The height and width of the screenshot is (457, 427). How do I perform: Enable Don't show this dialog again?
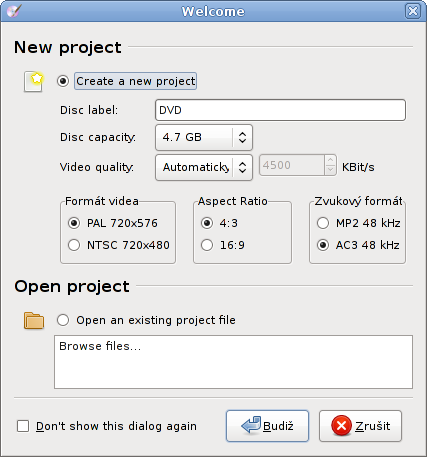coord(23,426)
